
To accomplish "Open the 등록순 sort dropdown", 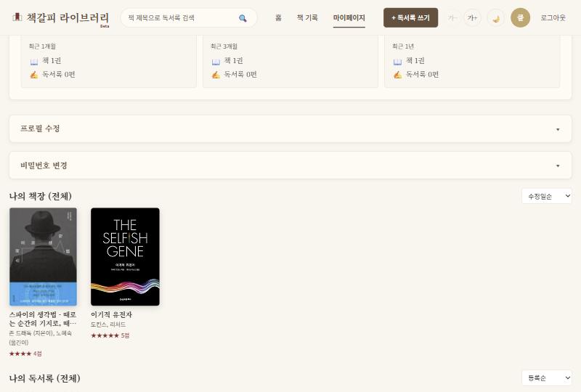I will 547,378.
